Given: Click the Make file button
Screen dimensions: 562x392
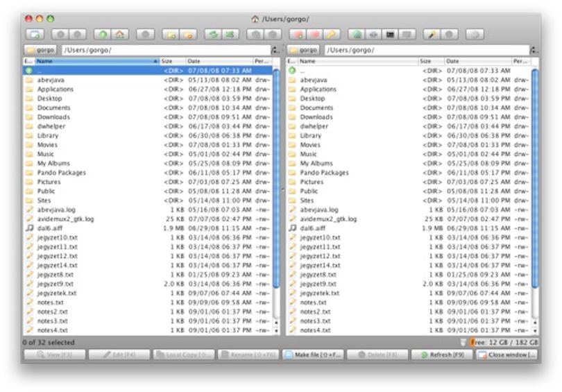Looking at the screenshot, I should pos(313,355).
